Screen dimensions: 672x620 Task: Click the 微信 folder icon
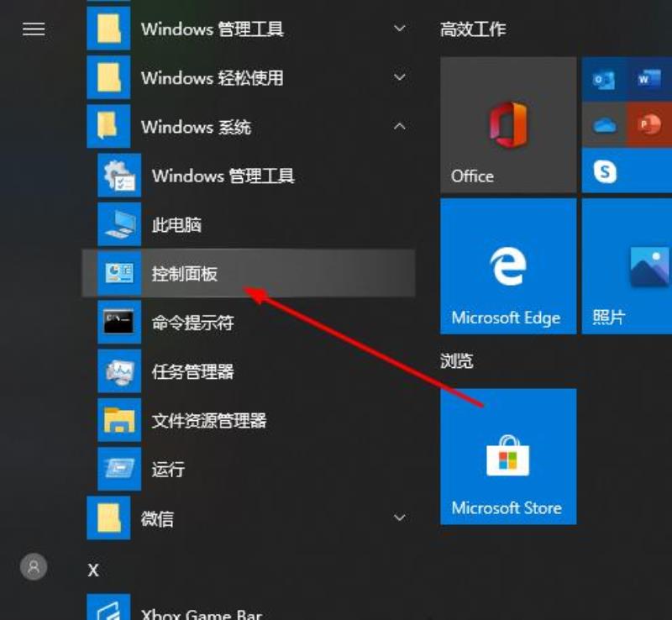click(108, 518)
